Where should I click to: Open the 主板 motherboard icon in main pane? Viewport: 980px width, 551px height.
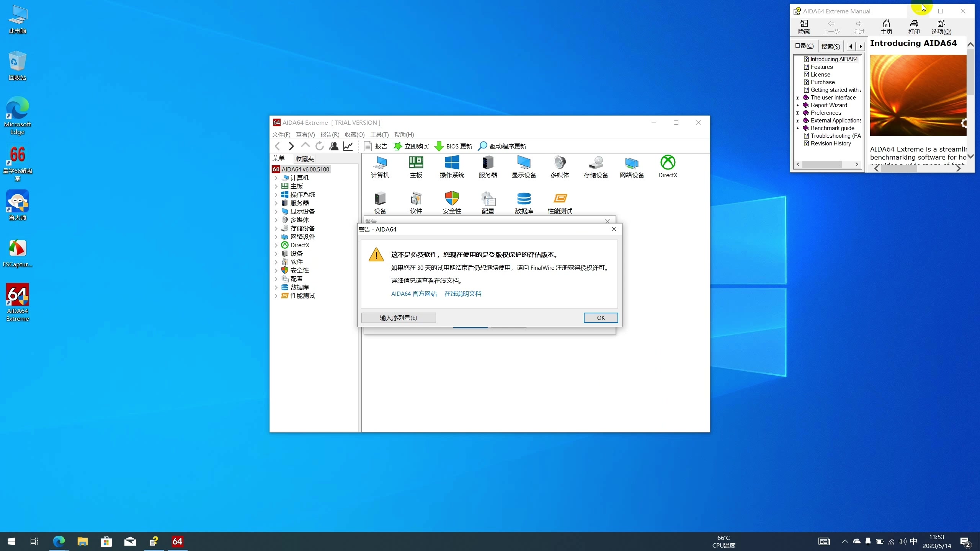tap(416, 167)
